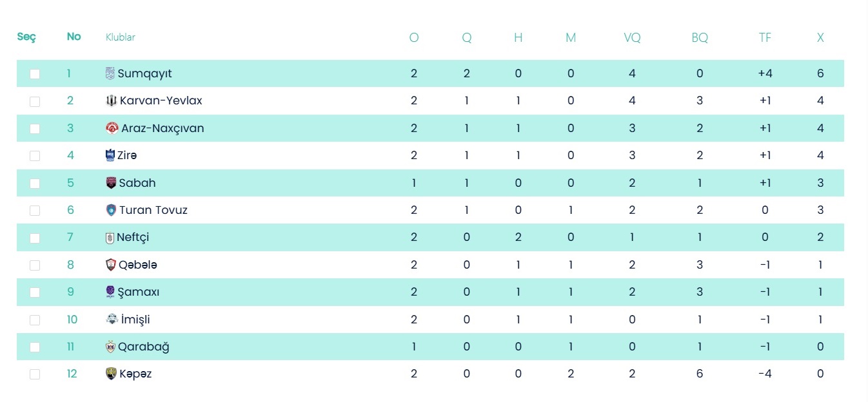Click the Neftçi club name

(x=133, y=237)
